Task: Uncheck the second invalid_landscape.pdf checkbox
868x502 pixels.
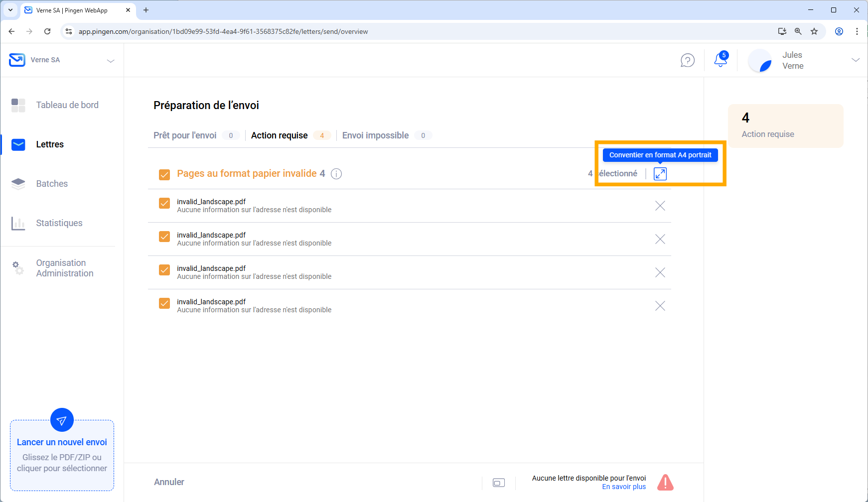Action: (164, 237)
